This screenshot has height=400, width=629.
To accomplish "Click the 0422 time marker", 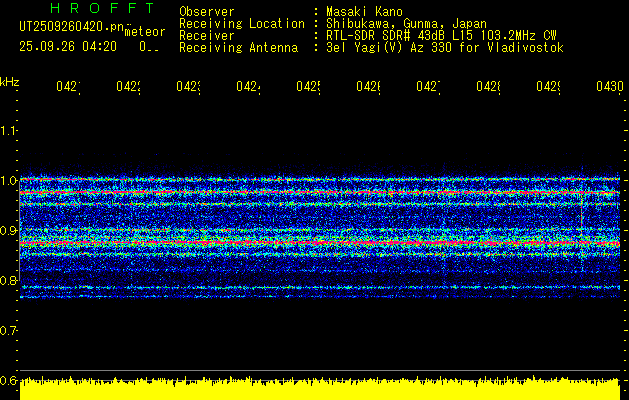I will [x=128, y=86].
